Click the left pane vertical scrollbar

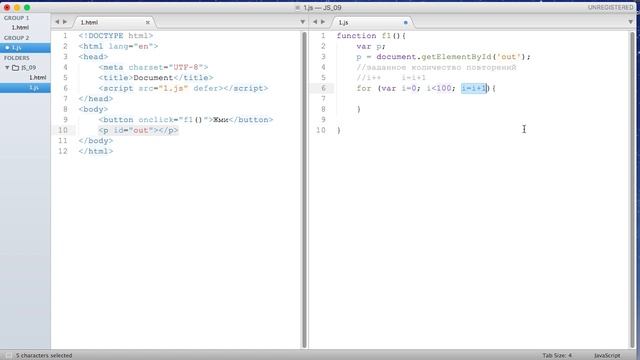(x=304, y=190)
